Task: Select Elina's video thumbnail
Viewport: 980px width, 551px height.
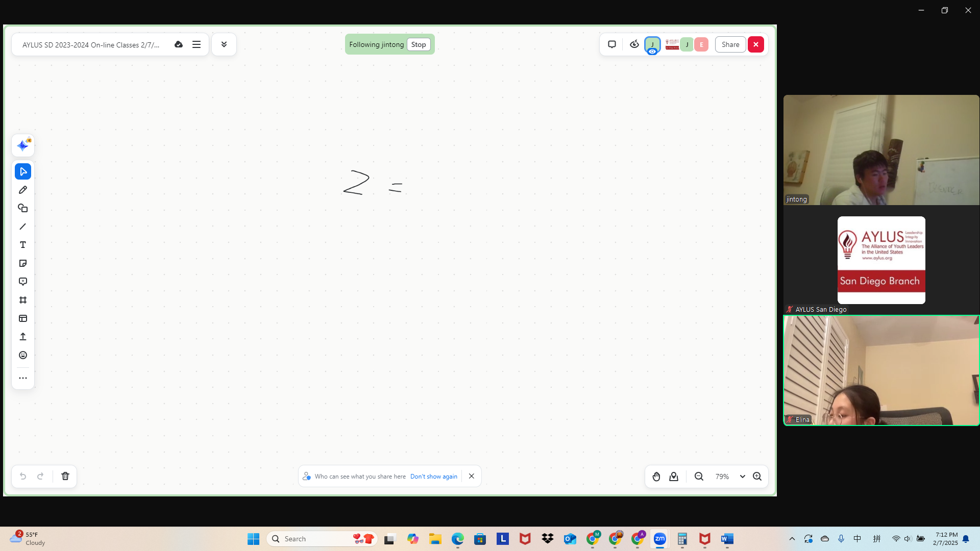Action: coord(881,370)
